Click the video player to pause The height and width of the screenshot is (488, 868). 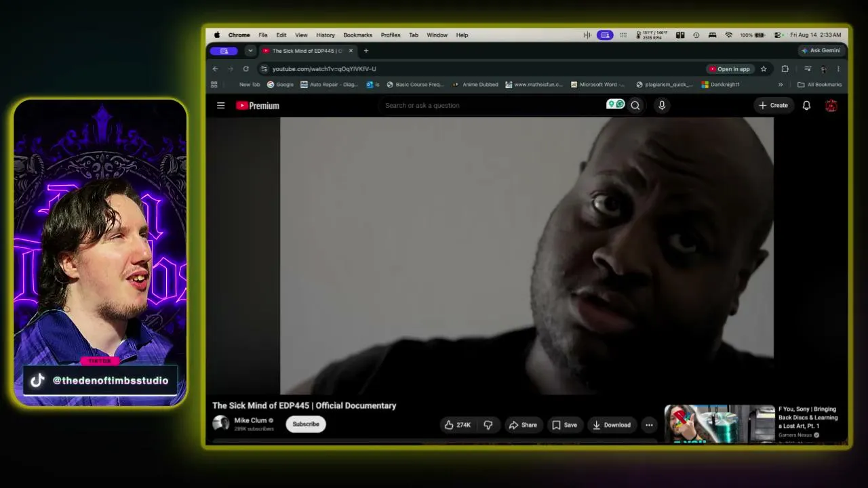[x=527, y=256]
